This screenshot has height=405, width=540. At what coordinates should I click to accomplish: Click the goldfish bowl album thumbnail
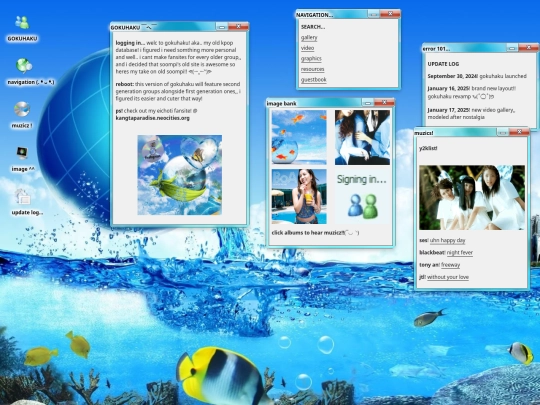[x=299, y=137]
